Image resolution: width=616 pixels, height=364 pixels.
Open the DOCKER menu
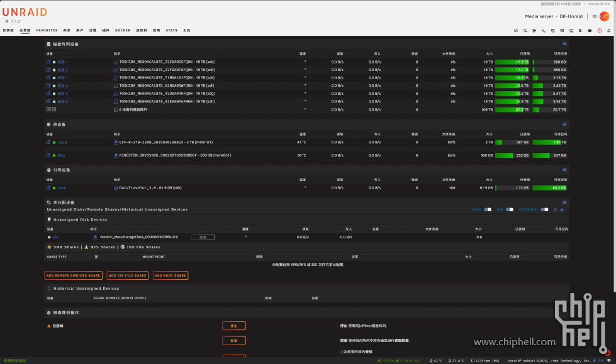click(123, 30)
